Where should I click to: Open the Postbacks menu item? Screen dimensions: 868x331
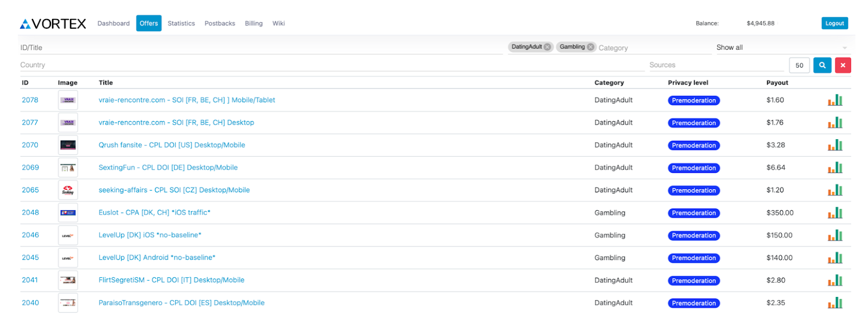coord(220,23)
